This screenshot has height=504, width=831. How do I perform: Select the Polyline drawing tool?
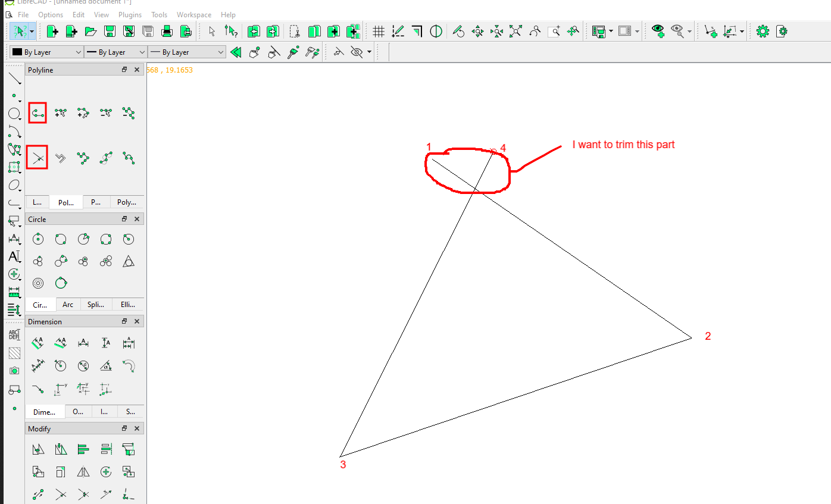38,112
